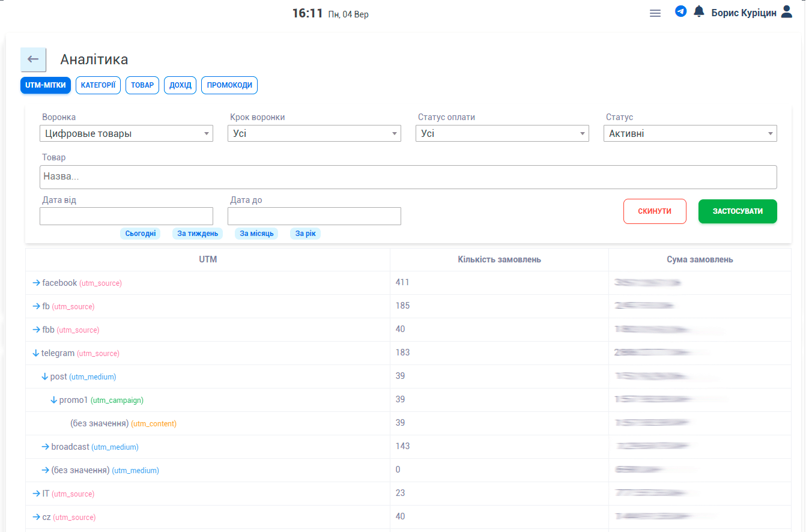This screenshot has width=806, height=532.
Task: Click the Товар name input field
Action: pos(408,177)
